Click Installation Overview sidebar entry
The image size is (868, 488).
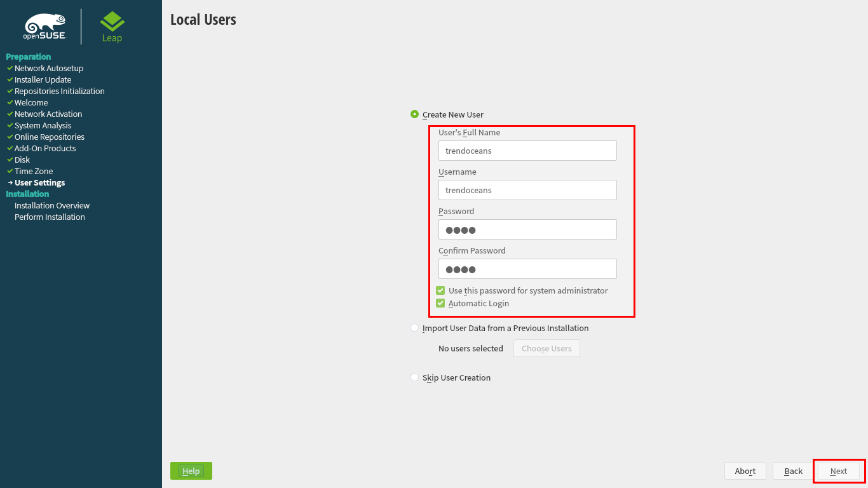(x=52, y=205)
